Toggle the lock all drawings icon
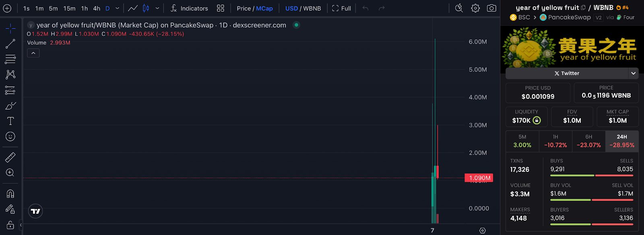644x235 pixels. (x=10, y=225)
